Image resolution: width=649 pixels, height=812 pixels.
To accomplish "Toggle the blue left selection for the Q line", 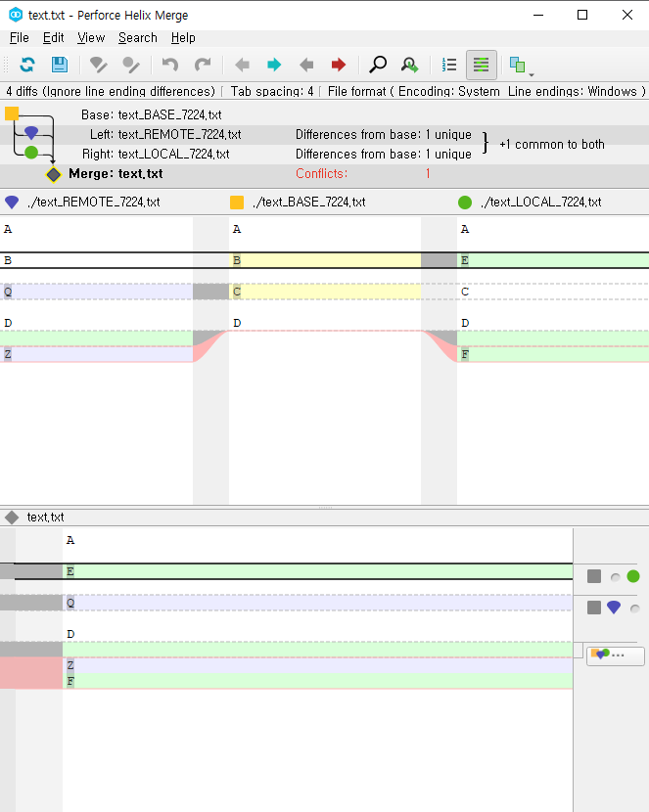I will [x=614, y=608].
